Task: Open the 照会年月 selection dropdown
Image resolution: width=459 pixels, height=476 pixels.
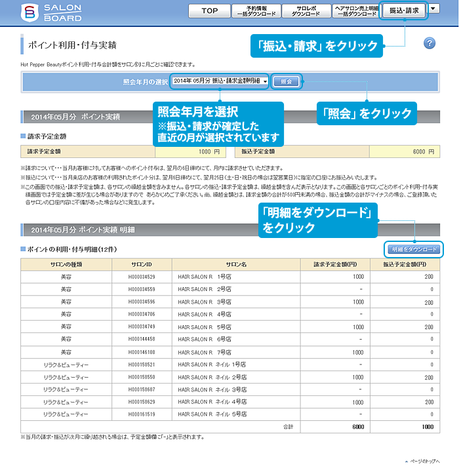Action: [220, 81]
